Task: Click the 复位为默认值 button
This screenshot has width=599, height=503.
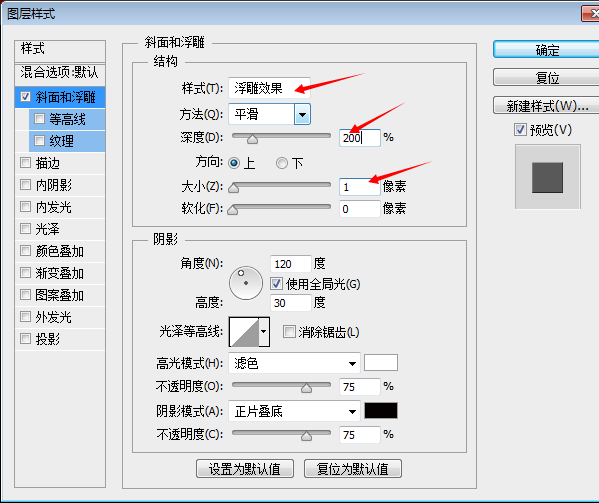Action: tap(353, 469)
